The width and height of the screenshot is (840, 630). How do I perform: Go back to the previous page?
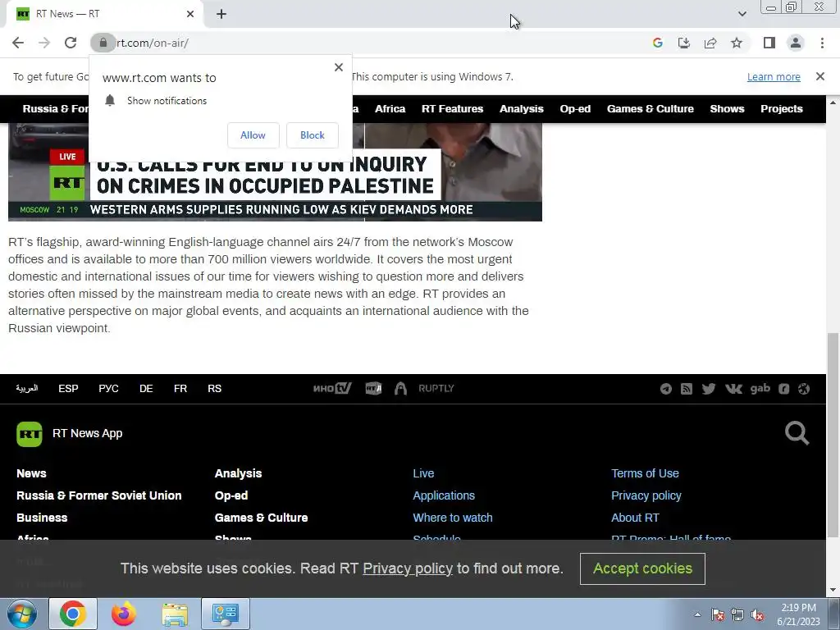[x=18, y=43]
